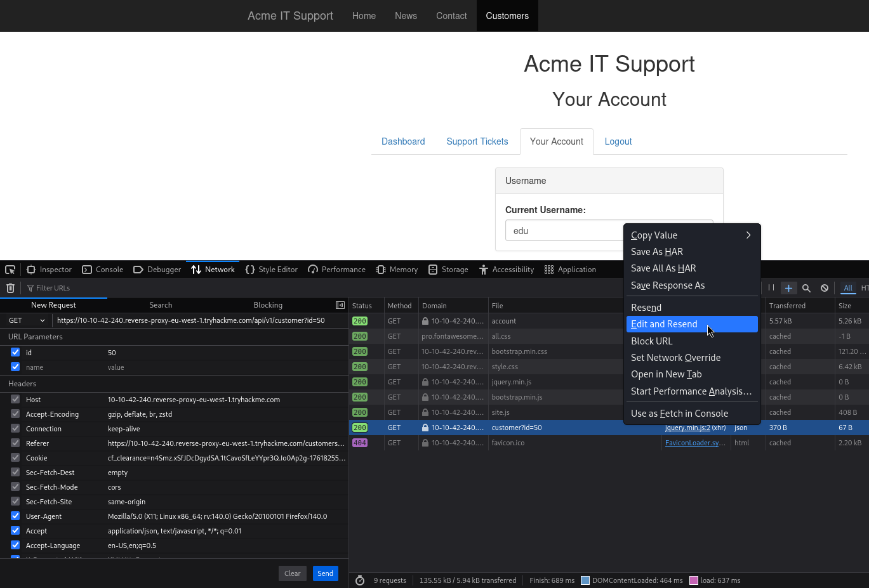Image resolution: width=869 pixels, height=588 pixels.
Task: Select Block URL from context menu
Action: pyautogui.click(x=692, y=341)
